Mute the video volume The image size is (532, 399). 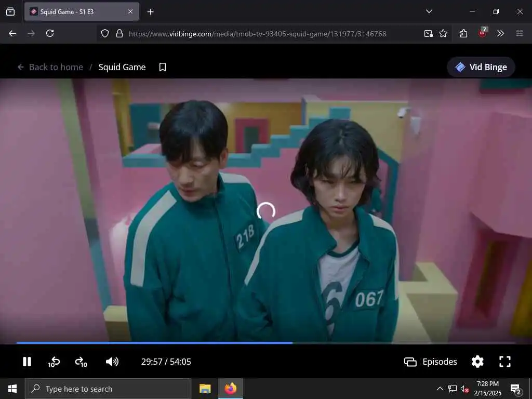coord(112,362)
